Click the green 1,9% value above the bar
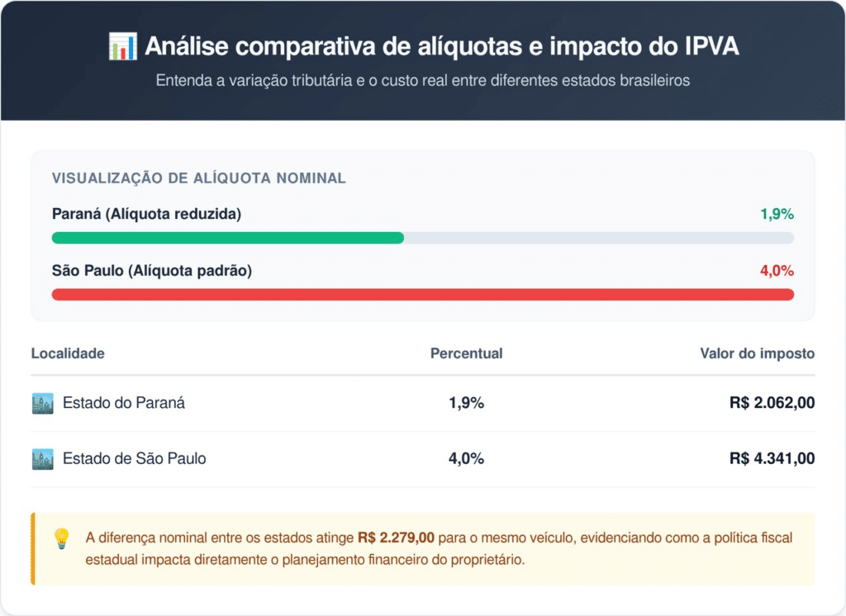 pyautogui.click(x=777, y=215)
